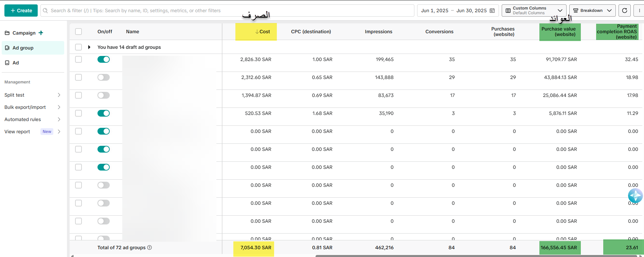644x257 pixels.
Task: Click the Custom Columns grid icon
Action: pos(508,11)
